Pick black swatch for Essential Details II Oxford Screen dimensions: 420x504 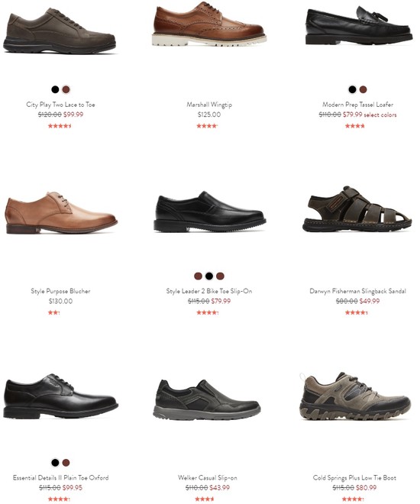pyautogui.click(x=55, y=463)
